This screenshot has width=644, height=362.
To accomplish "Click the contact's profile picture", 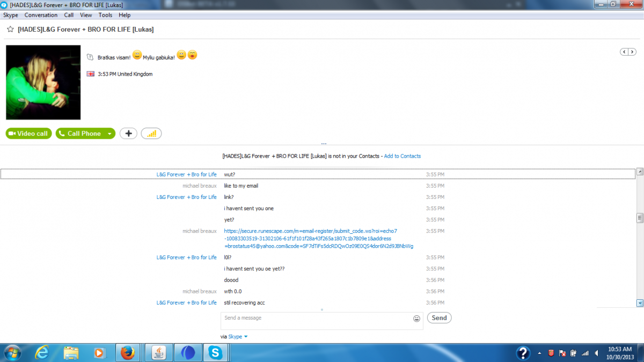I will tap(43, 82).
